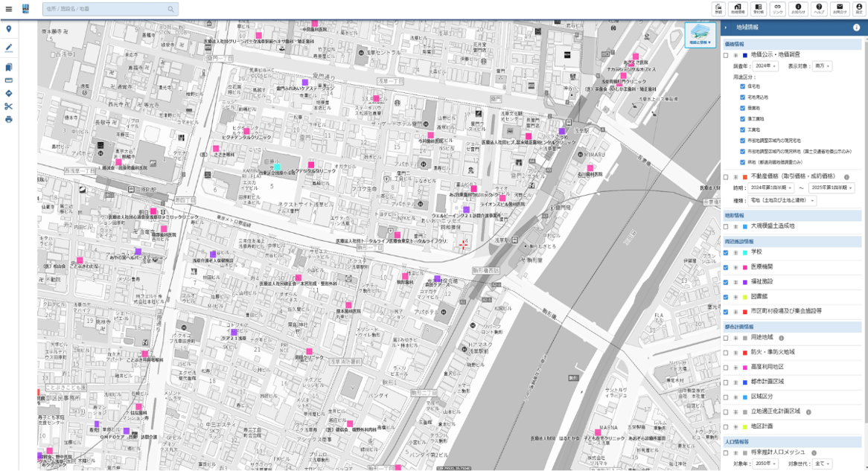The image size is (868, 471).
Task: Select the pencil drawing tool
Action: (x=9, y=48)
